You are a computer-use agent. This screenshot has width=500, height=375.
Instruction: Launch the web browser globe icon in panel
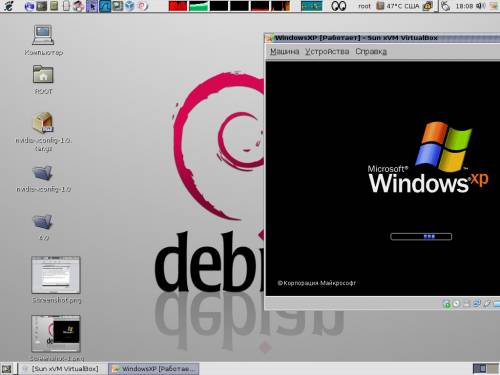29,6
